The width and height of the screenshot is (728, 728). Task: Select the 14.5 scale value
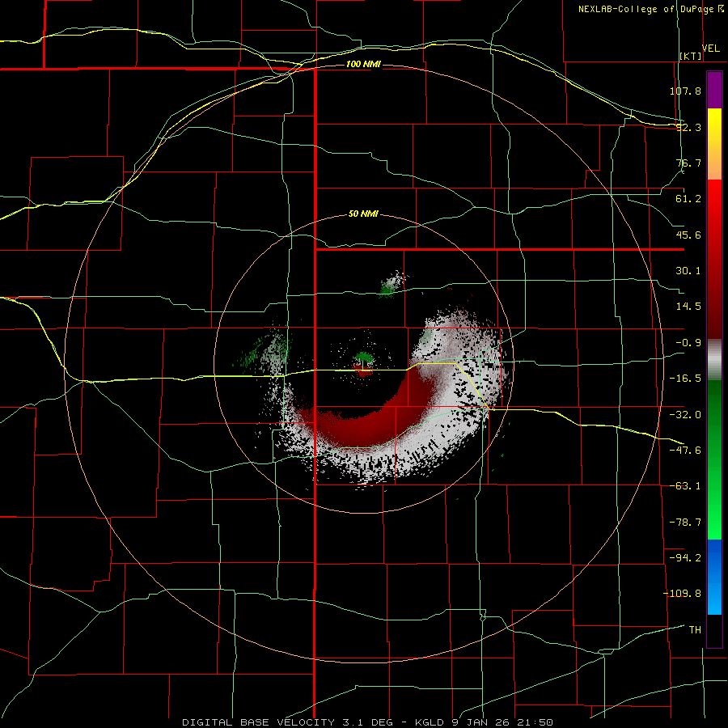[x=688, y=307]
